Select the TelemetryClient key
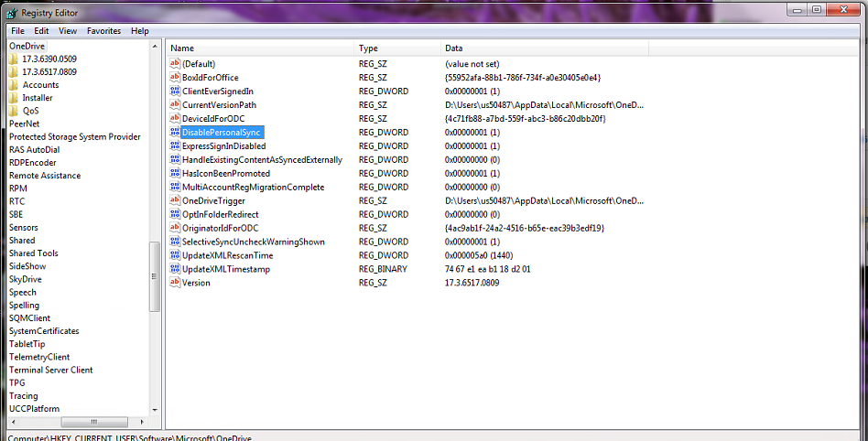The height and width of the screenshot is (441, 868). coord(39,357)
